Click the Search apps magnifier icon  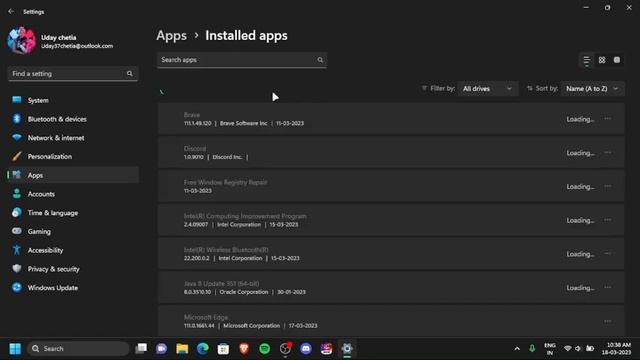click(x=320, y=60)
